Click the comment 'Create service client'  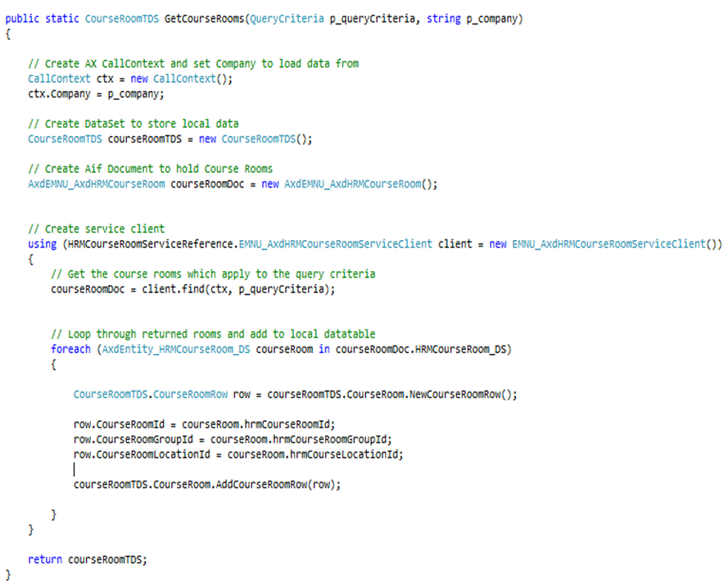(96, 229)
